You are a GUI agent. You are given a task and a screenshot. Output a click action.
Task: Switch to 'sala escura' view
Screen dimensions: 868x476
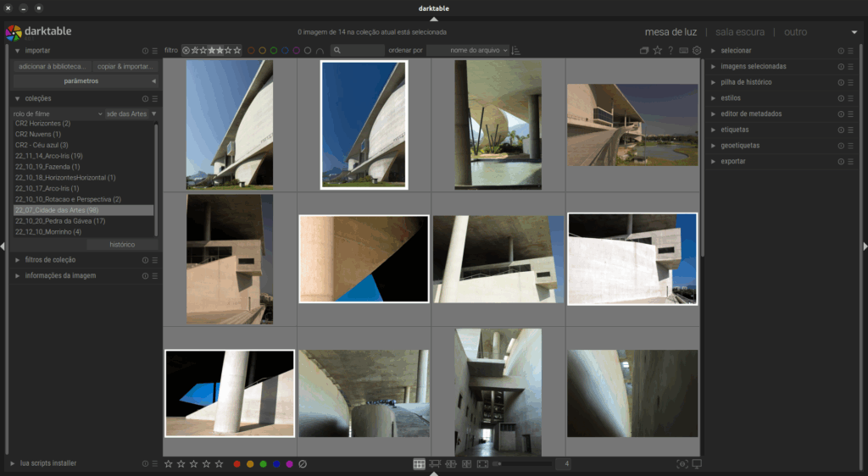click(x=739, y=32)
